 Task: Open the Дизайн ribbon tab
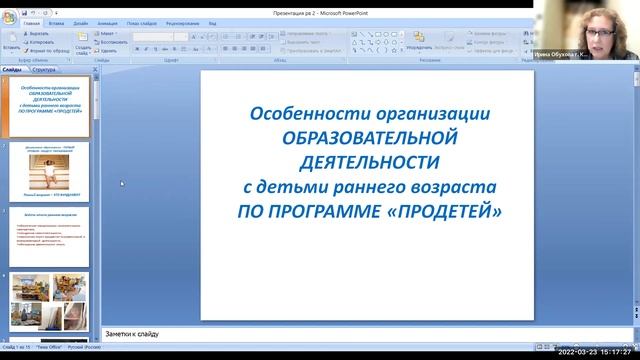coord(81,24)
